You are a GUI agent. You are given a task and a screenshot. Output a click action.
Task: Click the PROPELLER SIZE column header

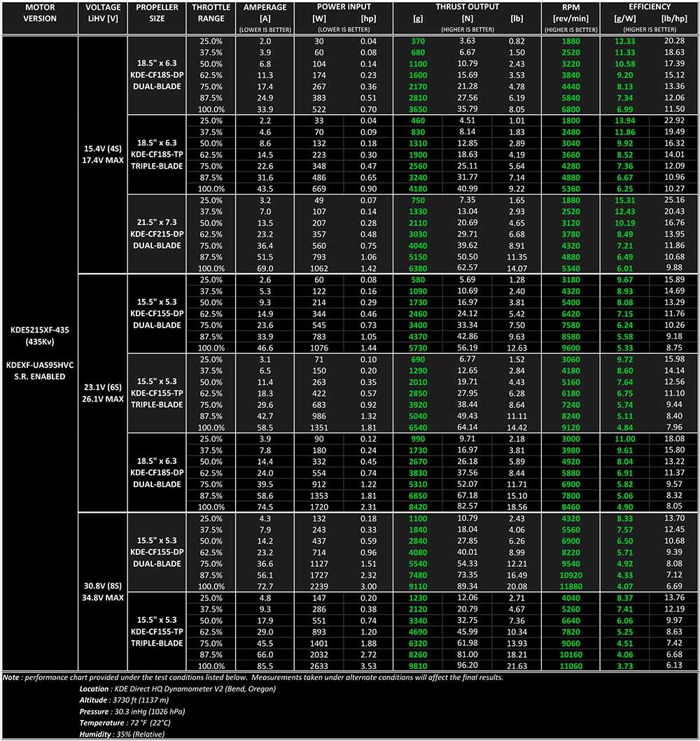pos(157,13)
